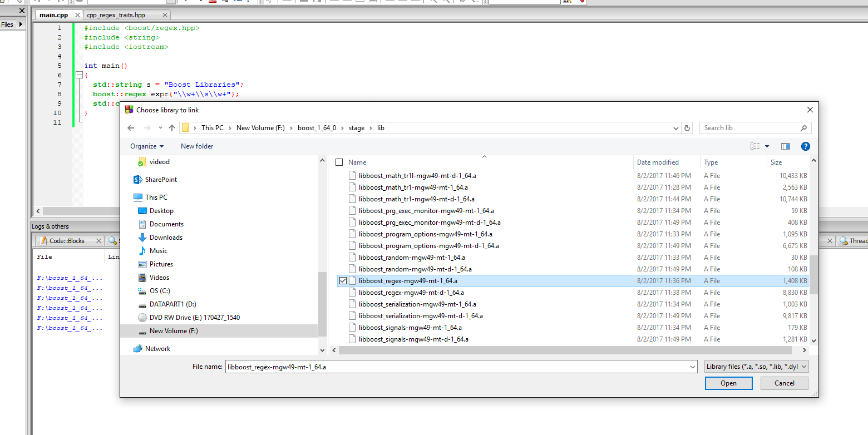Click the Open button

tap(728, 383)
